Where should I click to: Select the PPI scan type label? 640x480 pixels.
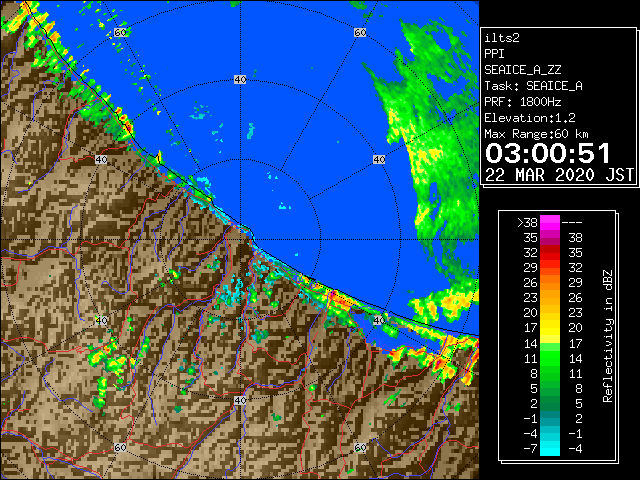494,54
